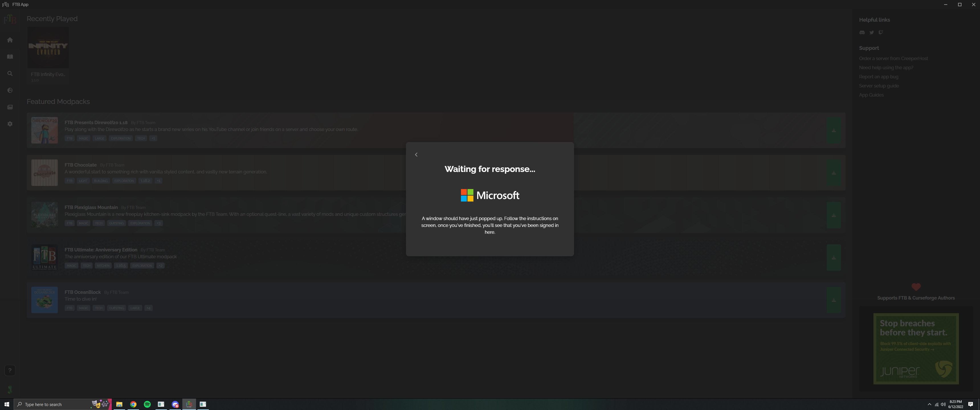Install FTB Ultimate Anniversary Edition download button
The image size is (980, 410).
click(834, 257)
